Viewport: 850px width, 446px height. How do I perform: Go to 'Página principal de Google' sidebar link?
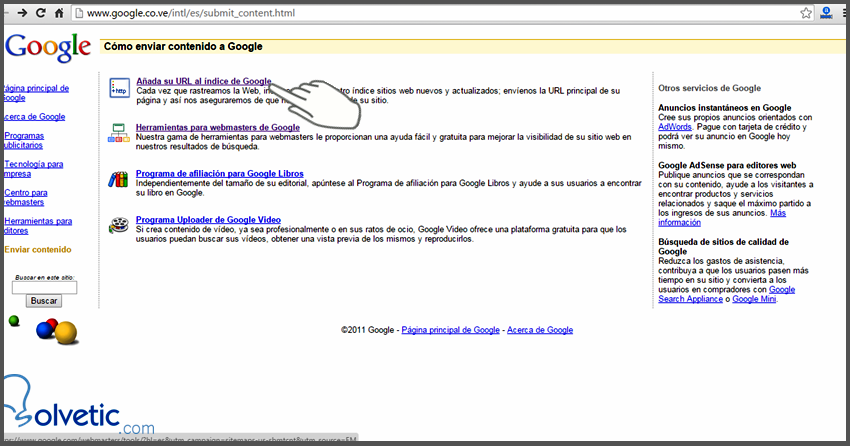[x=36, y=93]
